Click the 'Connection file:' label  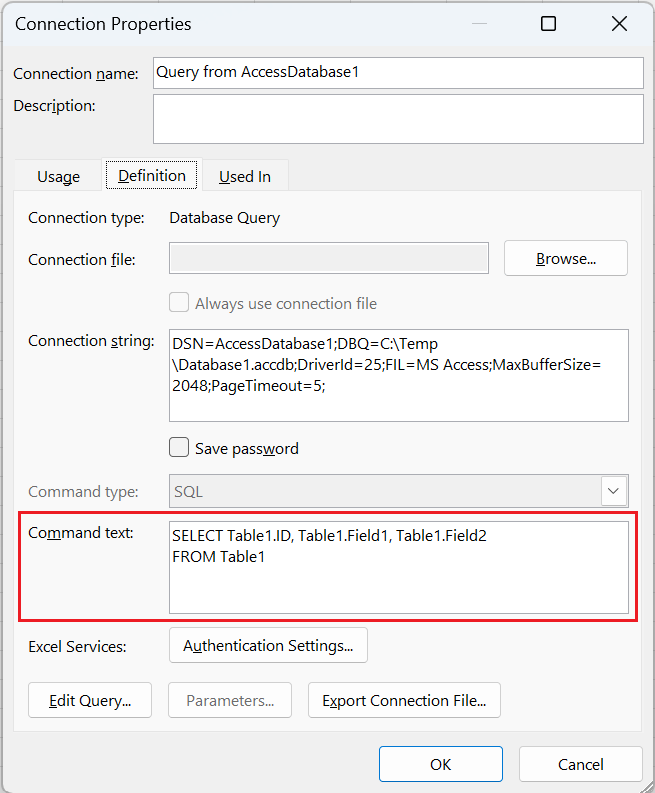click(x=82, y=259)
